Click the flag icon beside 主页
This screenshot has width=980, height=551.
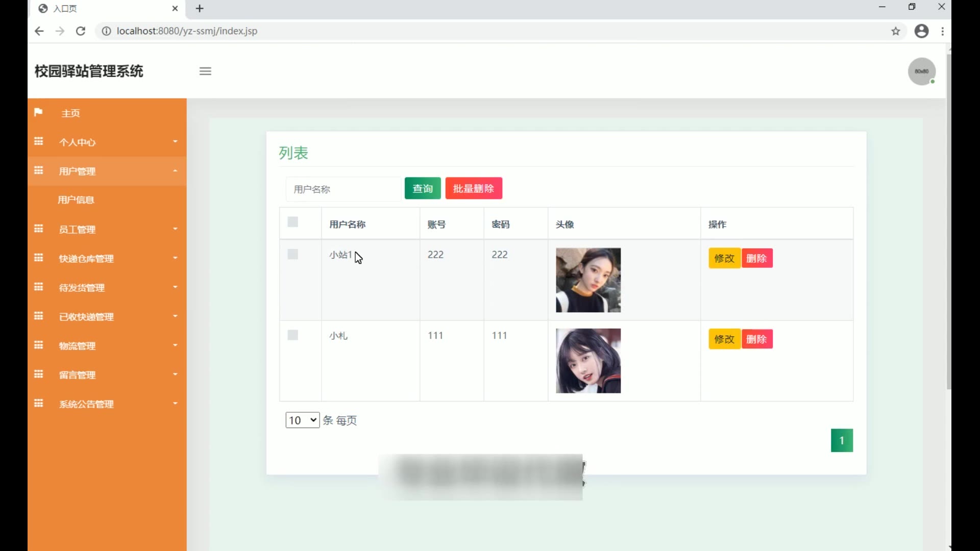[38, 112]
